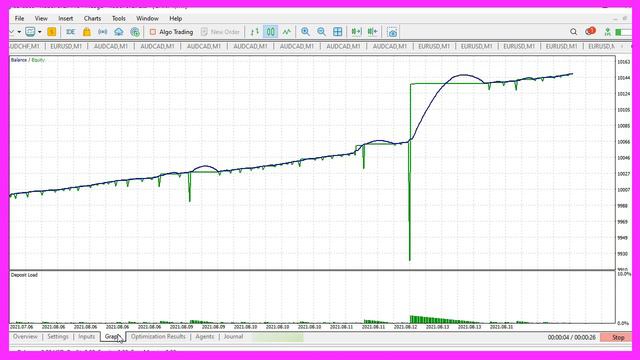Switch to the tester Settings tab

point(58,337)
